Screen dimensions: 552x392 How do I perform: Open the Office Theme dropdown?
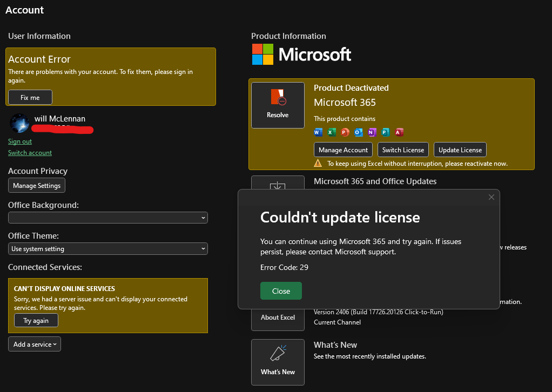coord(108,249)
